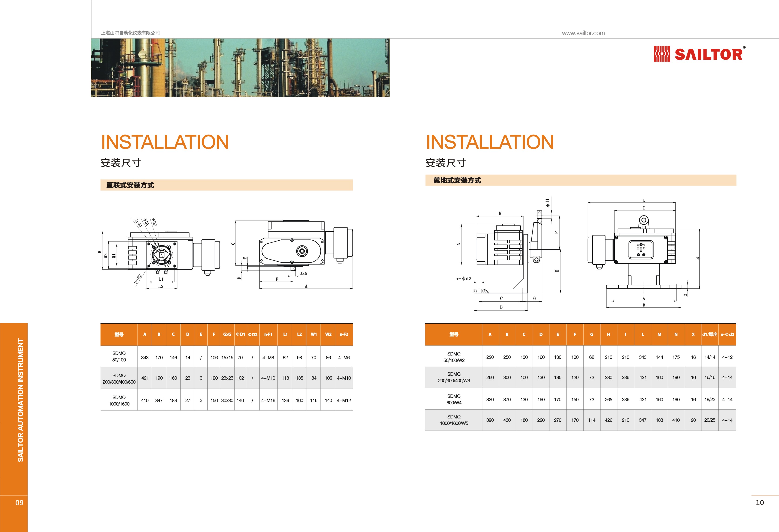Click the 上海山尔自动化仪表有限公司 header text
Screen dimensions: 779x532
(x=130, y=33)
